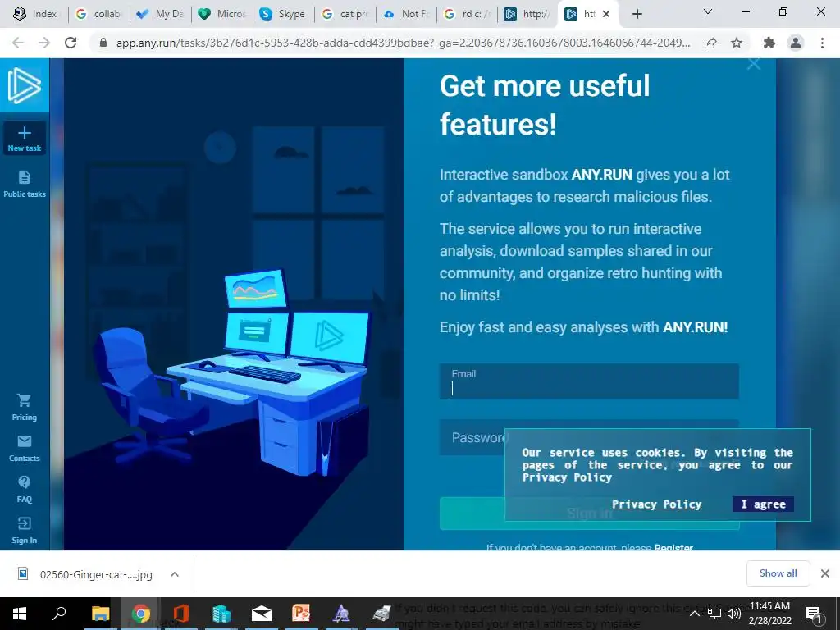Switch to the Skype tab
This screenshot has height=630, width=840.
pos(283,14)
